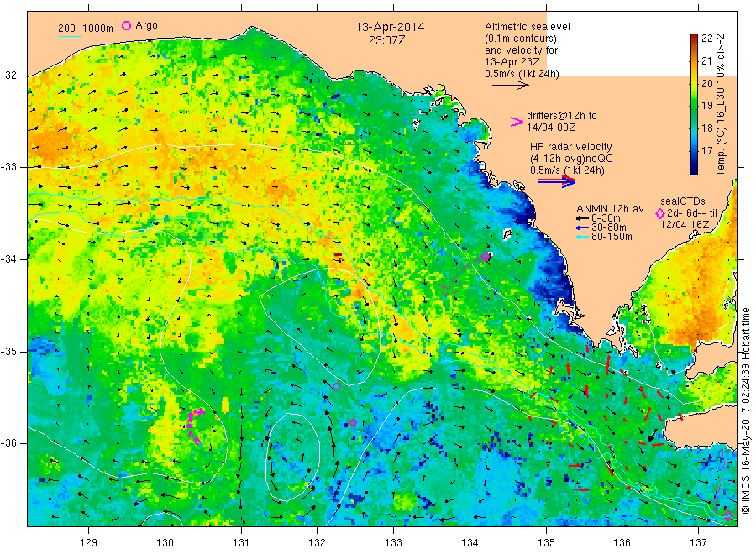Viewport: 756px width, 554px height.
Task: Click the IMOS copyright timestamp text
Action: [x=746, y=410]
